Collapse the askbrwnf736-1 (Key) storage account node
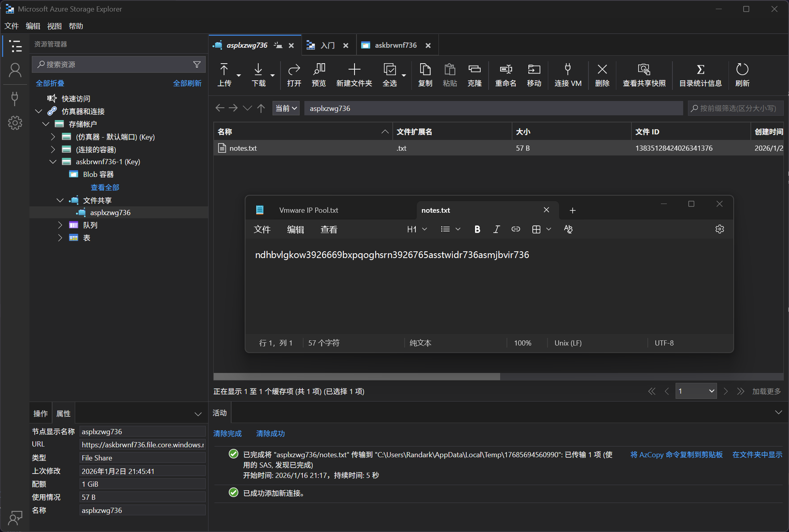 [53, 162]
